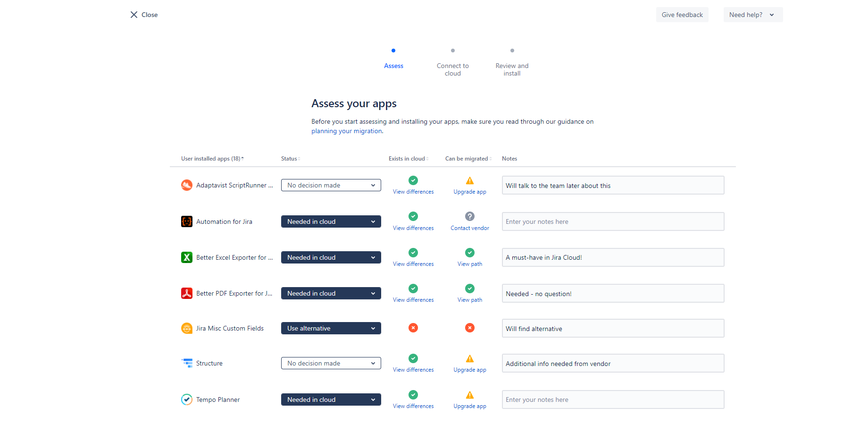
Task: Click View differences for Better Excel Exporter
Action: click(x=413, y=264)
